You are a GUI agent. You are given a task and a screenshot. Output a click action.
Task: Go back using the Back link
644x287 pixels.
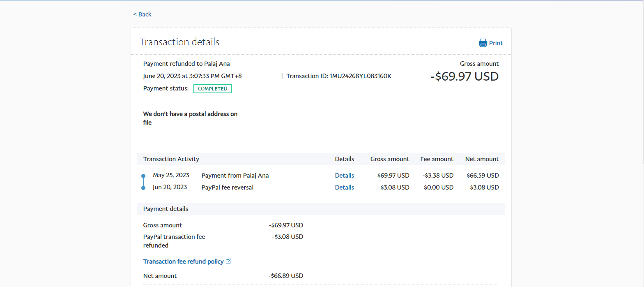[142, 14]
